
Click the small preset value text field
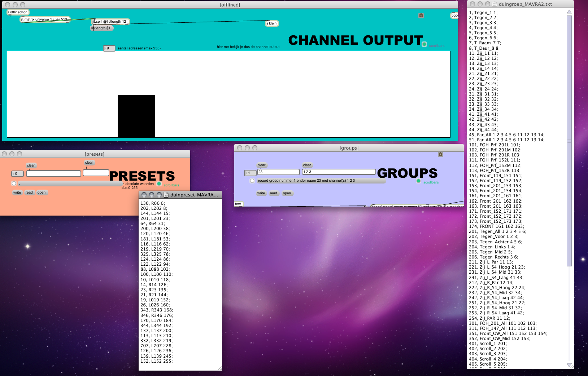click(96, 173)
